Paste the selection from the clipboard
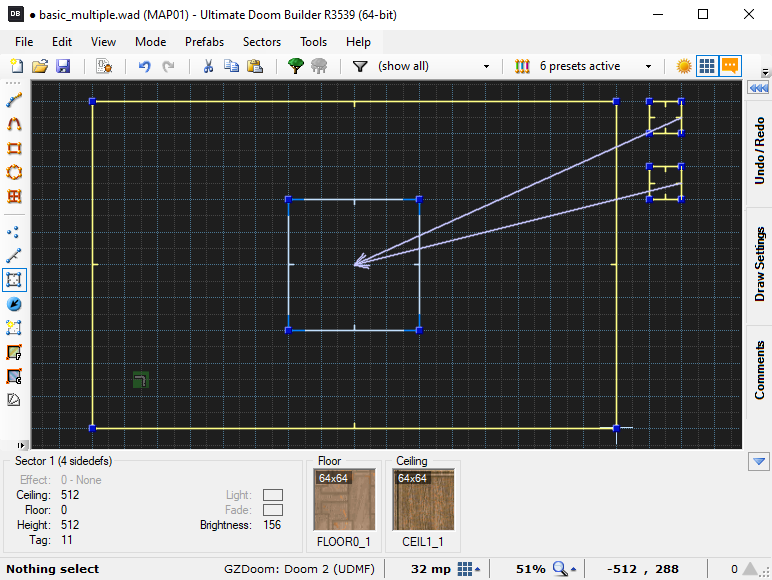 pos(255,66)
